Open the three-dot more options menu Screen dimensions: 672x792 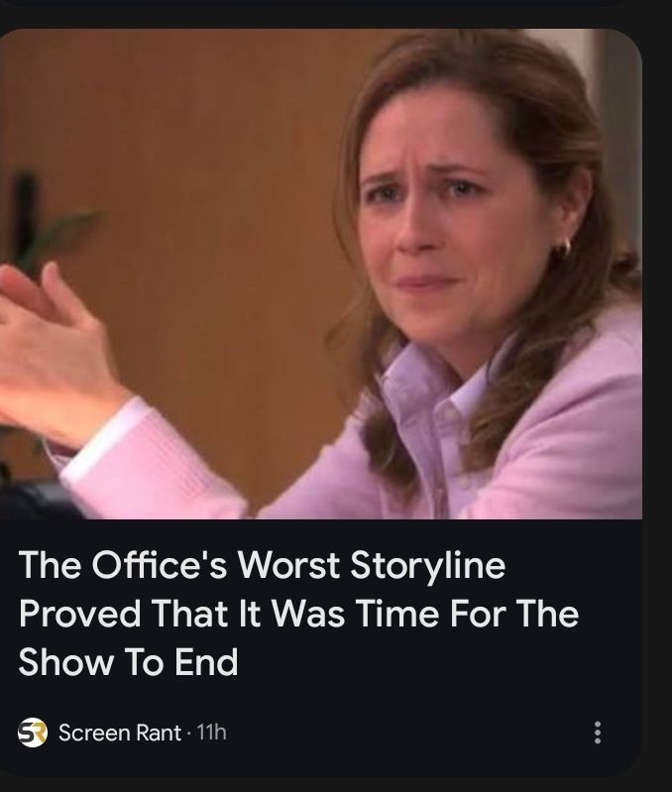pos(598,732)
